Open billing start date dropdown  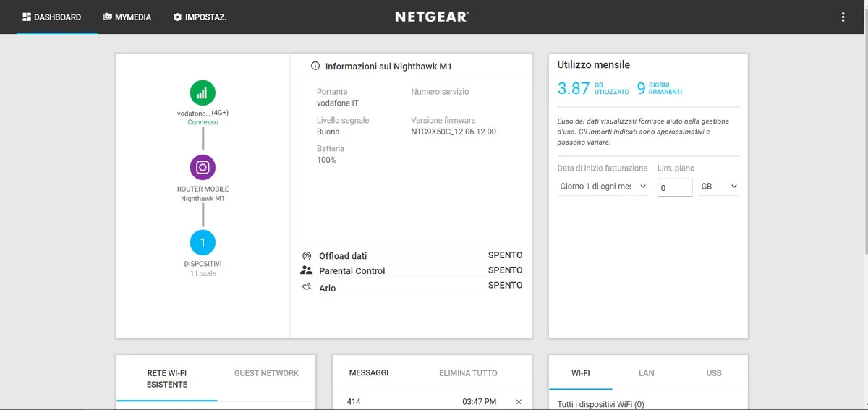point(603,187)
